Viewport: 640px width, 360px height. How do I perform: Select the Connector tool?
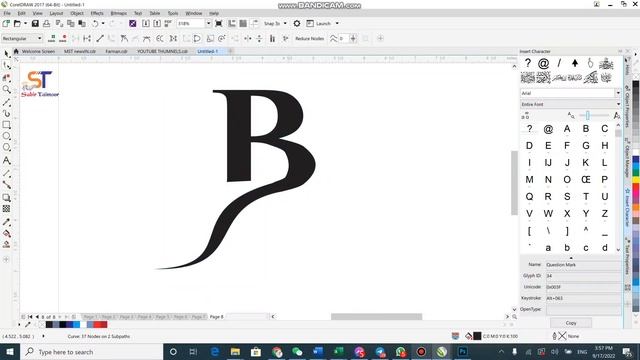pyautogui.click(x=7, y=185)
